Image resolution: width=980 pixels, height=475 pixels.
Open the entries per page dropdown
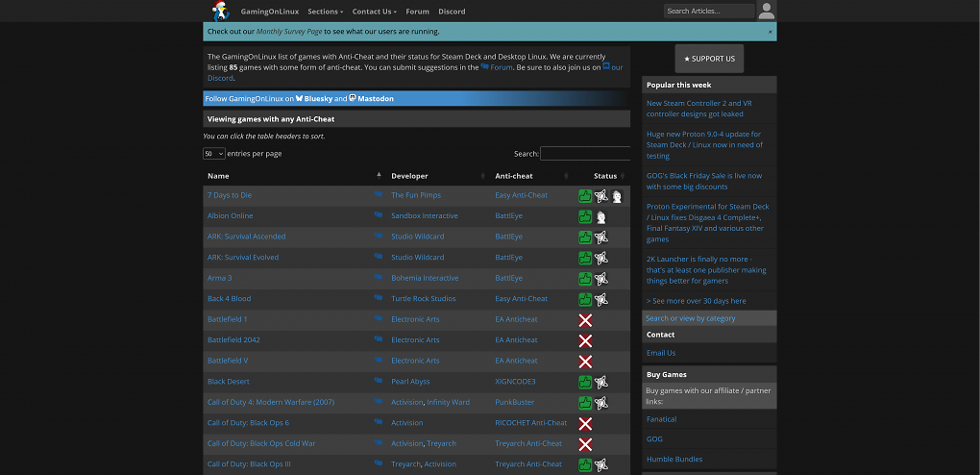pos(213,153)
